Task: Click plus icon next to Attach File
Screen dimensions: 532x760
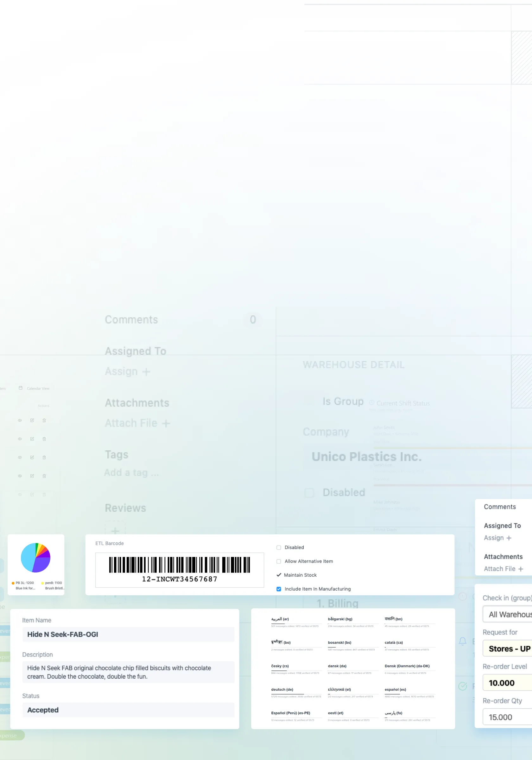Action: tap(521, 569)
